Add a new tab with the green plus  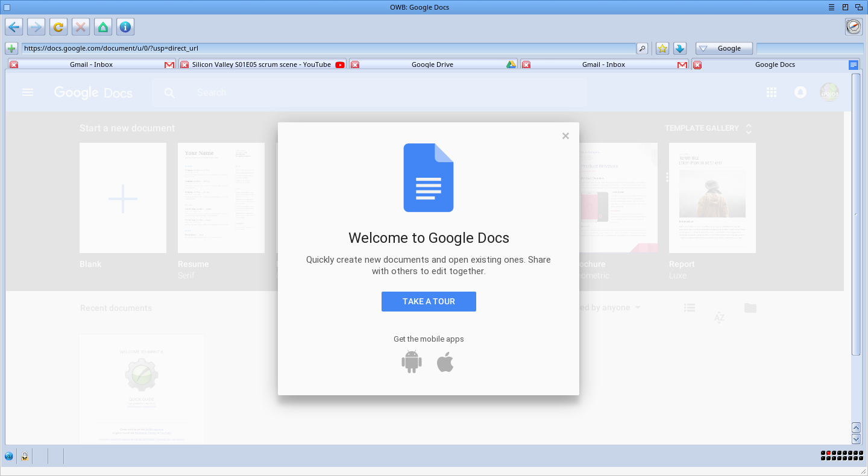[11, 48]
